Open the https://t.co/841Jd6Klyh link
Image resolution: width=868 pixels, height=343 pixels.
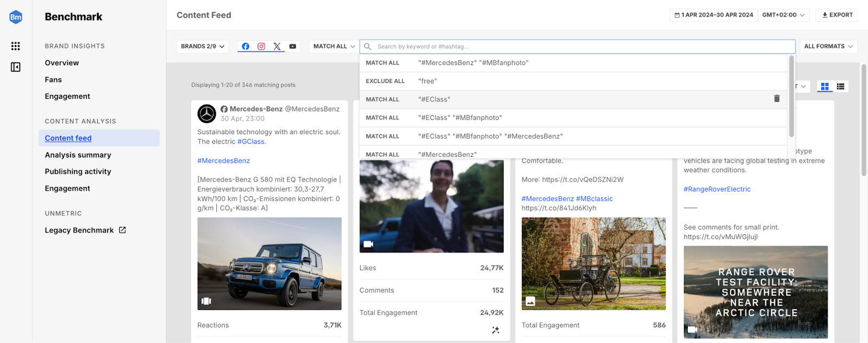click(x=559, y=208)
